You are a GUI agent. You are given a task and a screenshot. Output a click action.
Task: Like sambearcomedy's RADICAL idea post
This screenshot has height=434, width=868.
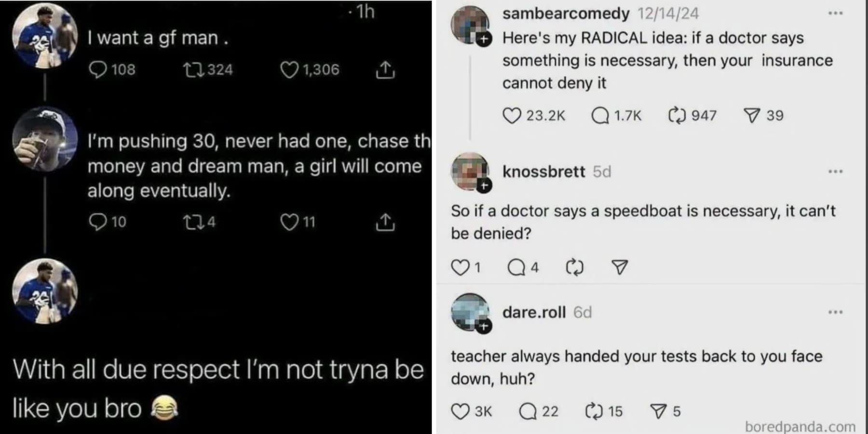(512, 116)
